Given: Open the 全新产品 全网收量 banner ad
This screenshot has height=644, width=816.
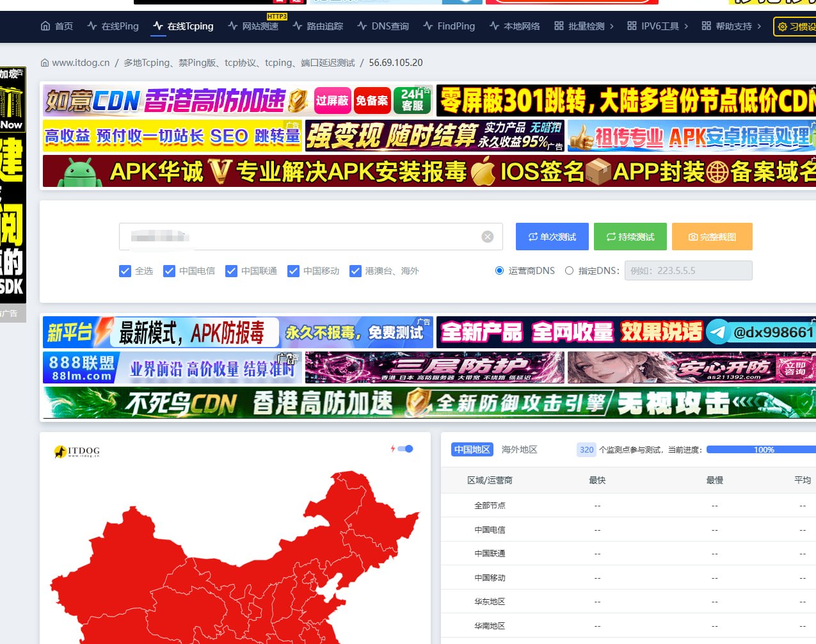Looking at the screenshot, I should click(626, 332).
